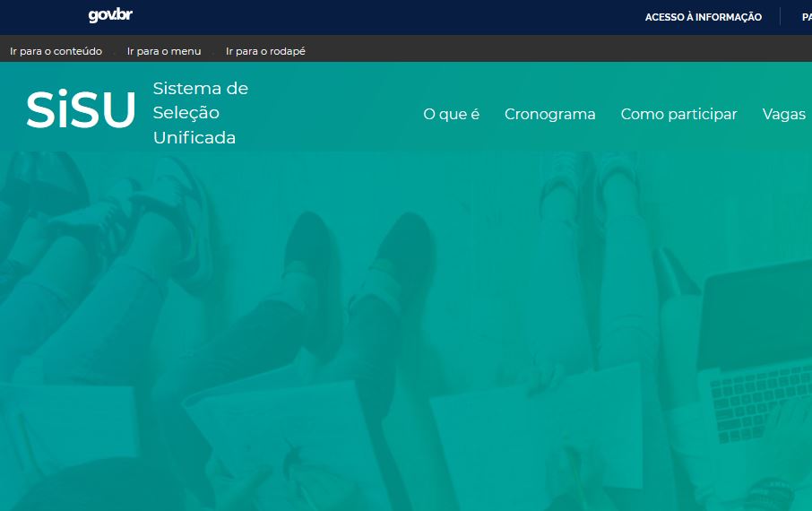Click the Sistema de Seleção Unificada title text
Image resolution: width=812 pixels, height=511 pixels.
[200, 113]
